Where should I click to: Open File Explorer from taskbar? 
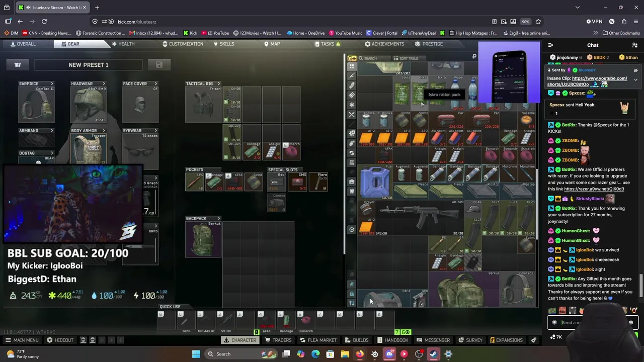[x=345, y=354]
